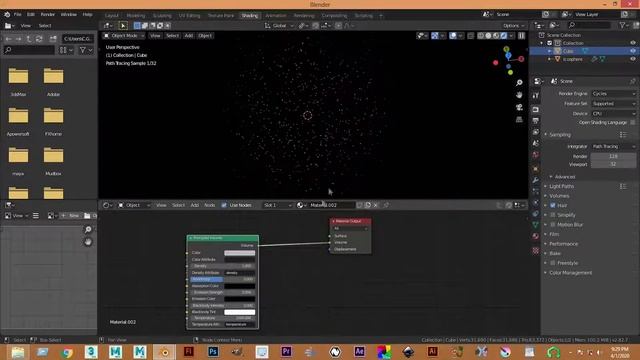Click the Render samples field

point(613,156)
